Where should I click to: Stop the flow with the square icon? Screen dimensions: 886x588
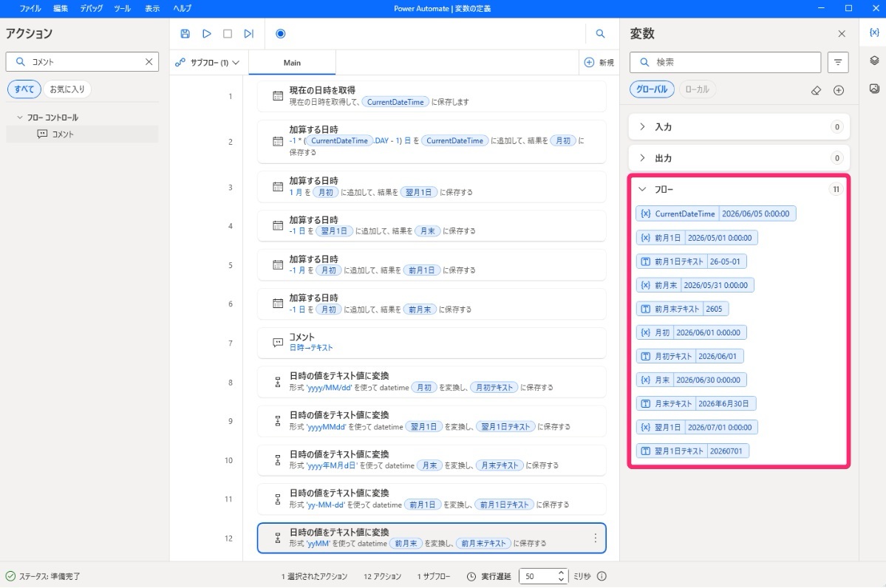[x=228, y=34]
